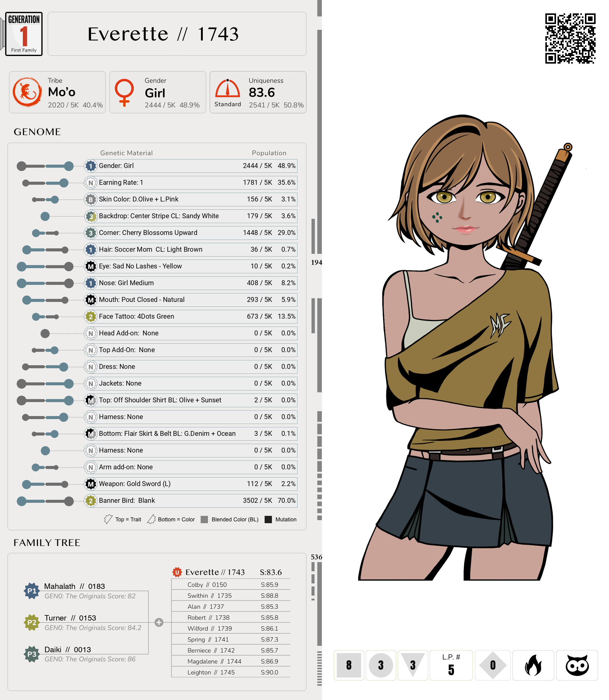Click the Gender: Girl gene slider
The image size is (609, 700).
point(45,166)
